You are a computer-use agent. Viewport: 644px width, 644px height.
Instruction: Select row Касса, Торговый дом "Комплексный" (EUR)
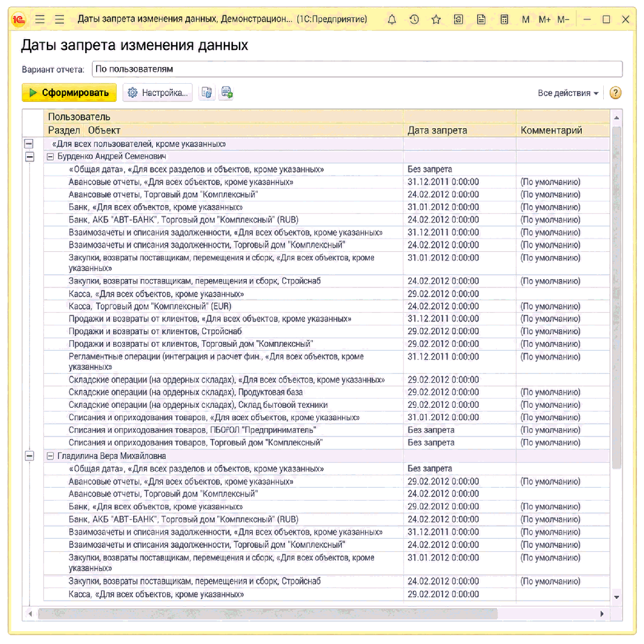(x=327, y=306)
